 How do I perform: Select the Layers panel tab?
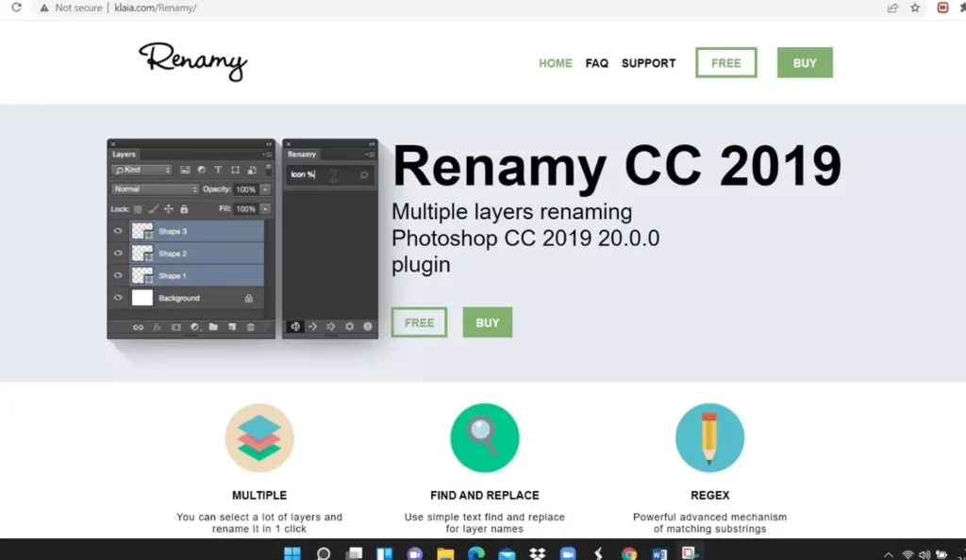click(124, 155)
